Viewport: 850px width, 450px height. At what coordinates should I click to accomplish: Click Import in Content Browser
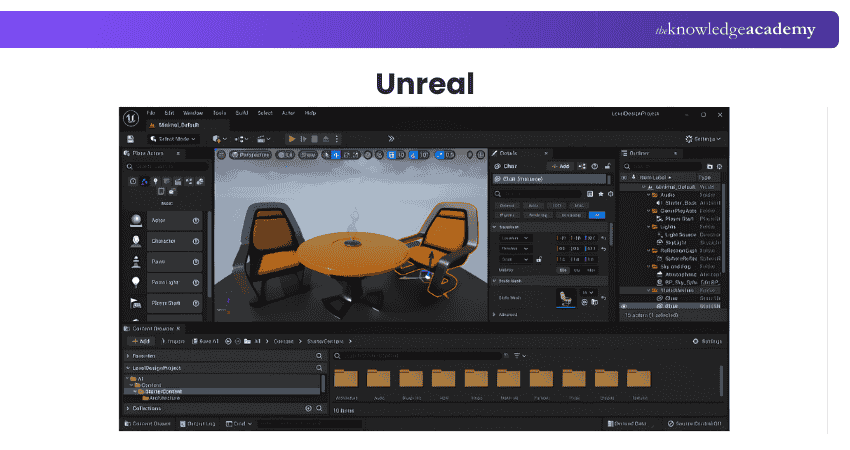pos(173,342)
